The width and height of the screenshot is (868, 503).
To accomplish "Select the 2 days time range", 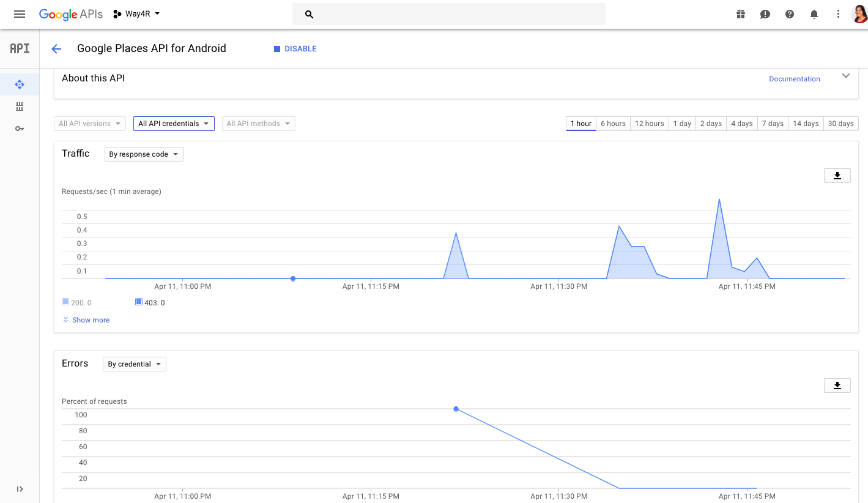I will pyautogui.click(x=711, y=124).
